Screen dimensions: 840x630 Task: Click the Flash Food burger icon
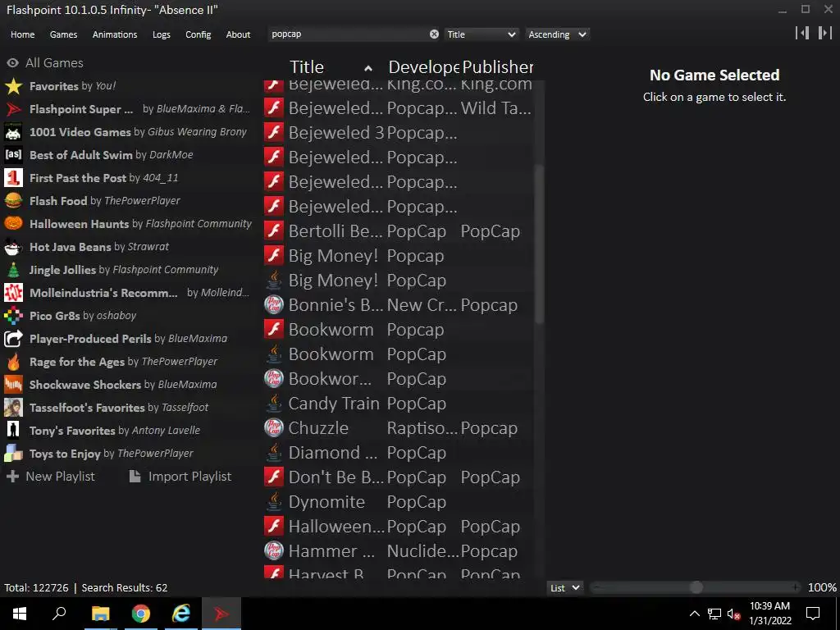coord(13,201)
